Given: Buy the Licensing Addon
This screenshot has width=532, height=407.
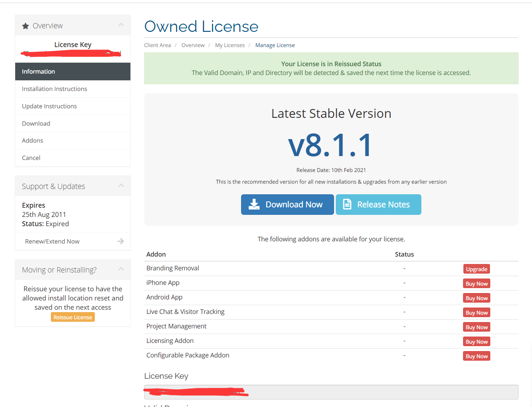Looking at the screenshot, I should 477,342.
